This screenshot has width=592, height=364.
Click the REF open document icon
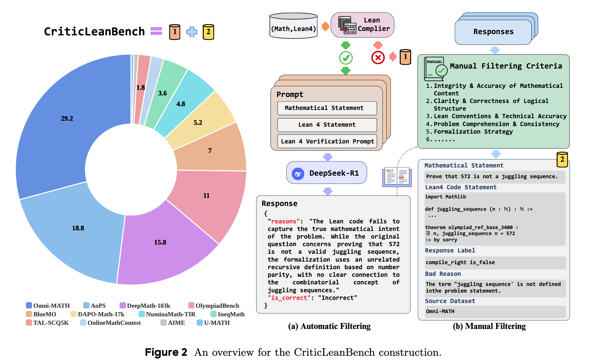(397, 177)
